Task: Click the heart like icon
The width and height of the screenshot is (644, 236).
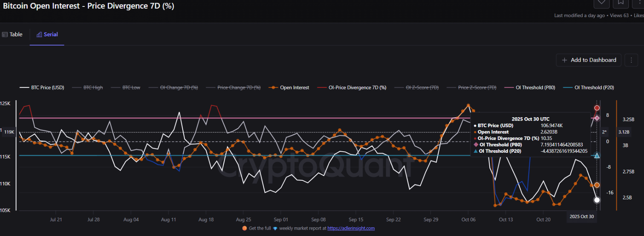Action: click(601, 3)
